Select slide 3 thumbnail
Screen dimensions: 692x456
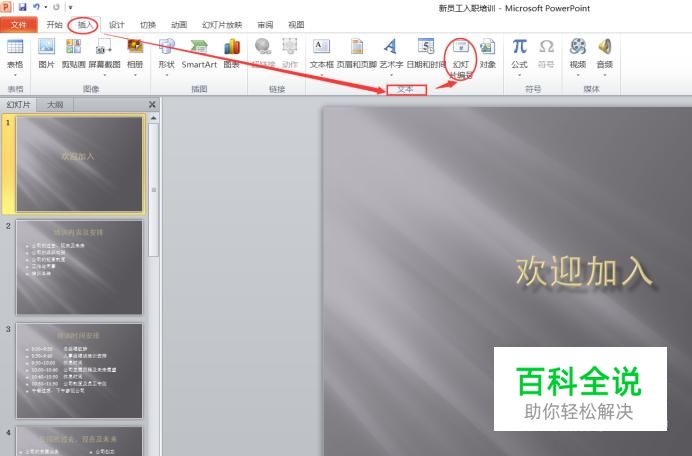pos(79,371)
